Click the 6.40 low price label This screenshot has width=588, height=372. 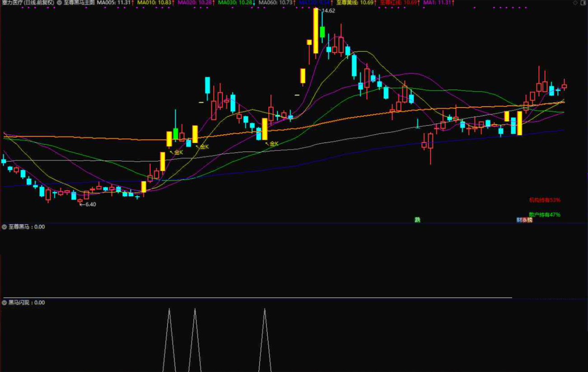pyautogui.click(x=90, y=204)
